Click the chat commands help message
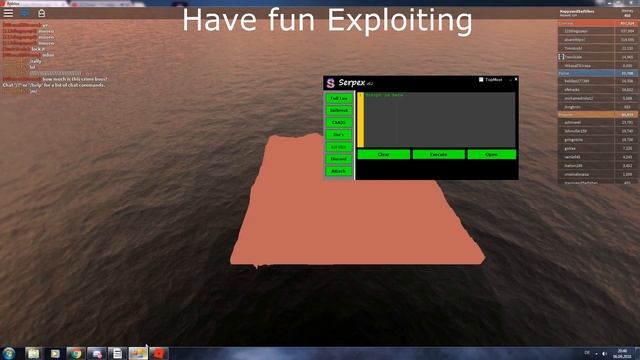The width and height of the screenshot is (640, 360). pos(54,85)
